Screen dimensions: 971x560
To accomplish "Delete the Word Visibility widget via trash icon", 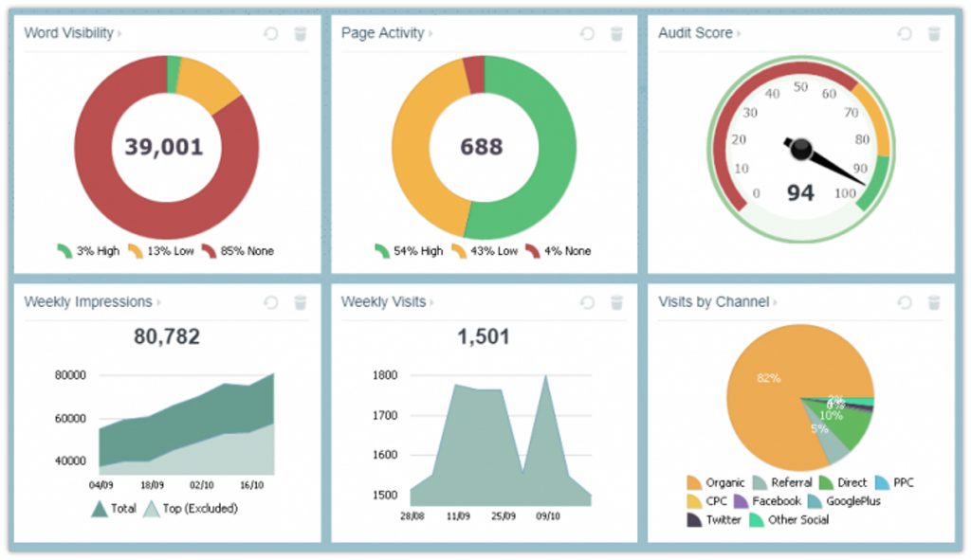I will (x=301, y=33).
